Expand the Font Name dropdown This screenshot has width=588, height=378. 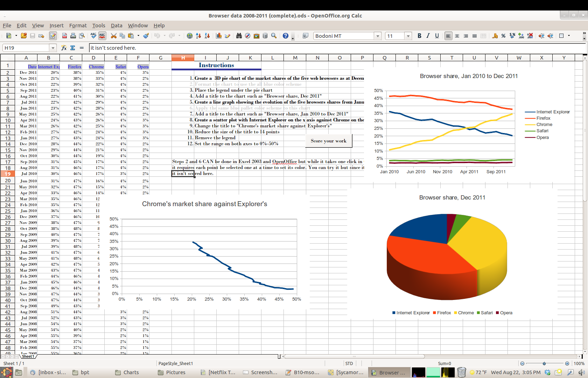pos(378,36)
